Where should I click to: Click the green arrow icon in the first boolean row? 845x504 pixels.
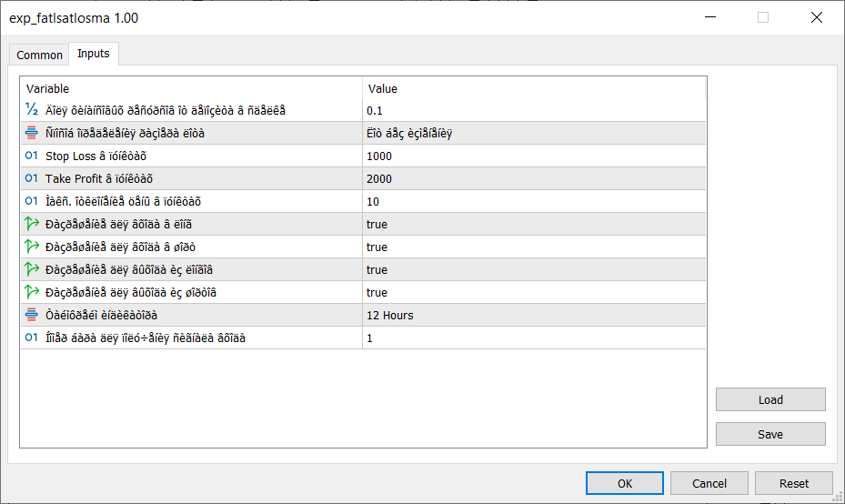(32, 225)
